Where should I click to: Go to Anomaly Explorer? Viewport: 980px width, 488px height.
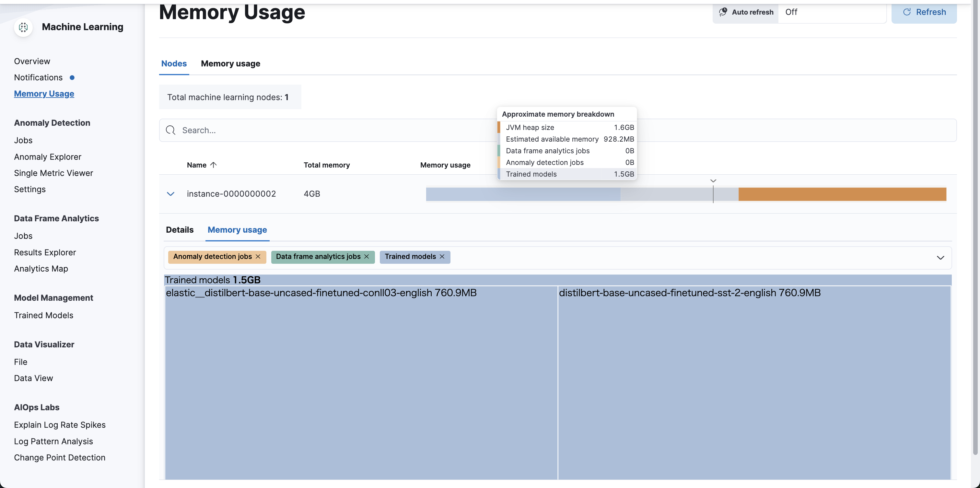(48, 157)
